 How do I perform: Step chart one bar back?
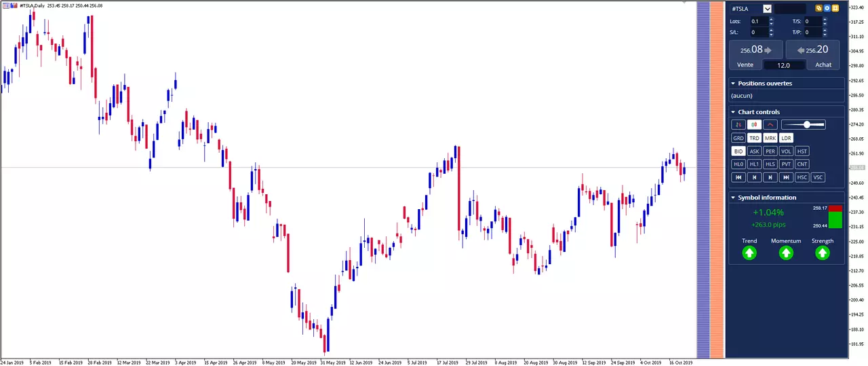754,177
